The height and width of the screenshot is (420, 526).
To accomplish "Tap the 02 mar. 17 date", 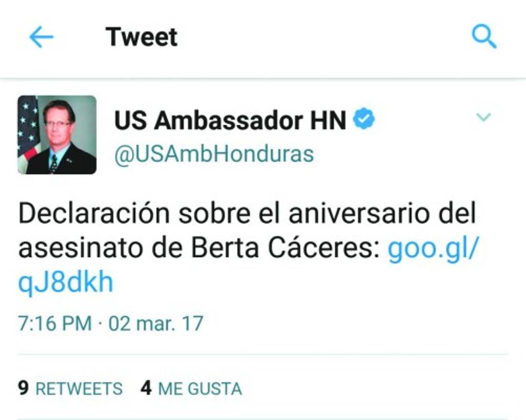I will tap(156, 324).
